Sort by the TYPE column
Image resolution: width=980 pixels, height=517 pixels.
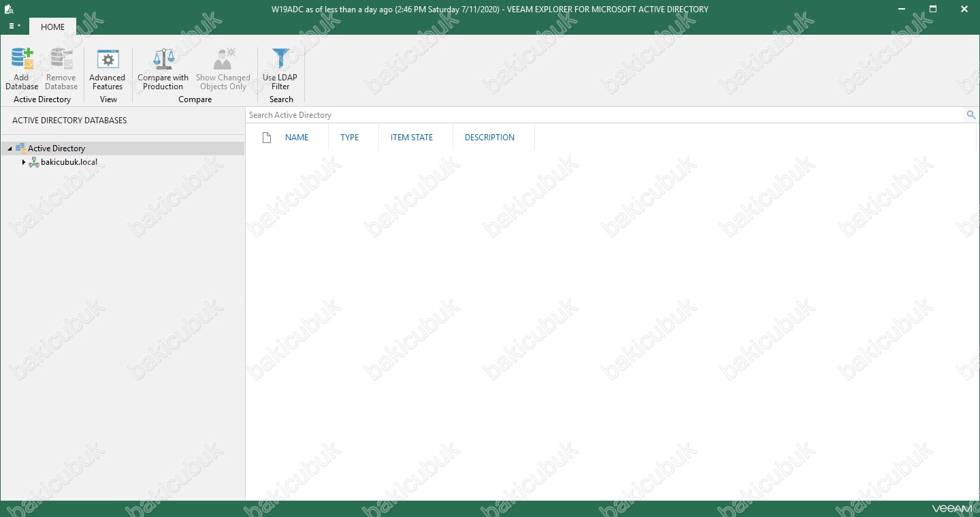pos(349,138)
